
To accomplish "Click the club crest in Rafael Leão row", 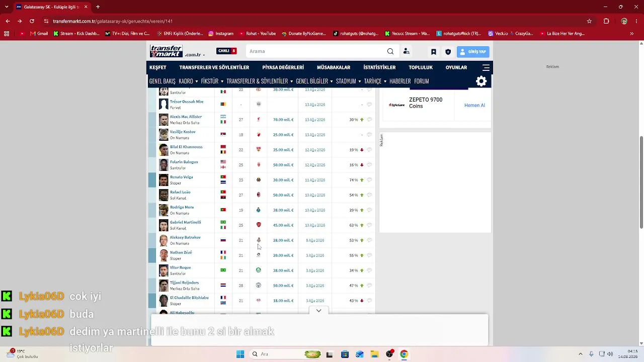I will pos(259,195).
